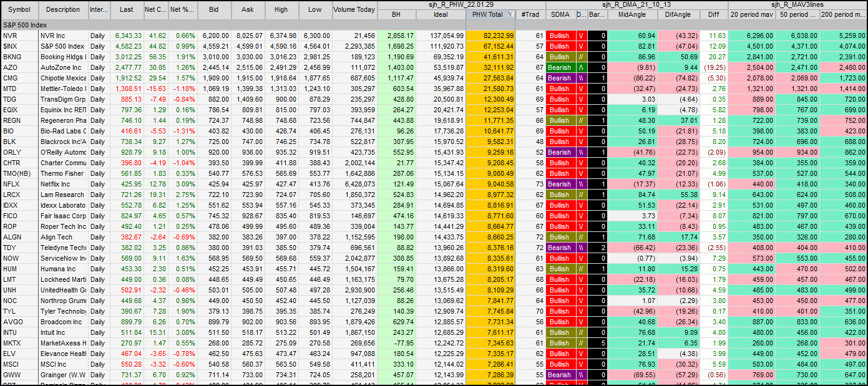Image resolution: width=868 pixels, height=386 pixels.
Task: Click the Last column header
Action: coord(127,9)
